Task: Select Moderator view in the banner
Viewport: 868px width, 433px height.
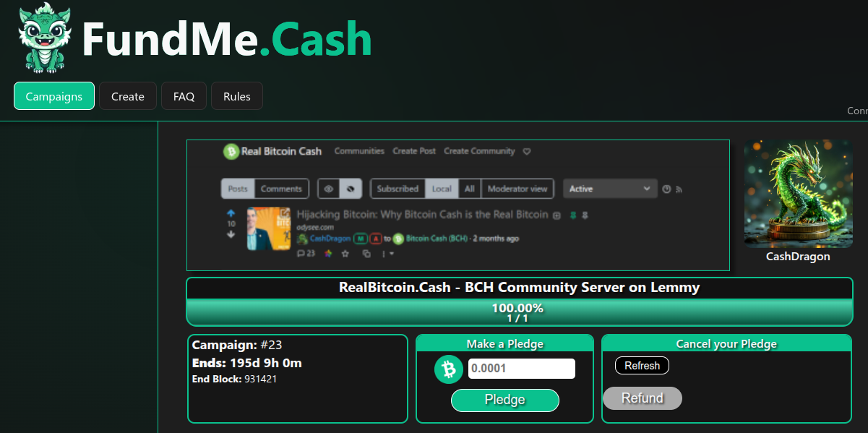Action: tap(517, 189)
